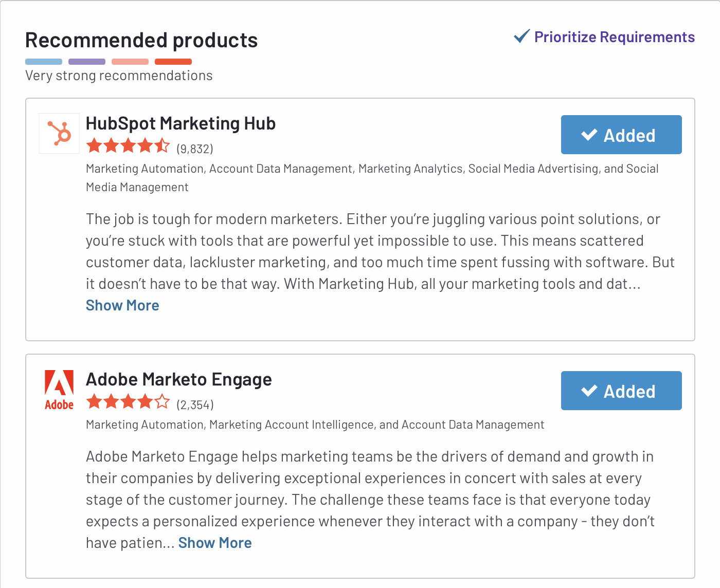Open the Adobe Marketo Engage product title
The height and width of the screenshot is (588, 720).
(x=179, y=379)
